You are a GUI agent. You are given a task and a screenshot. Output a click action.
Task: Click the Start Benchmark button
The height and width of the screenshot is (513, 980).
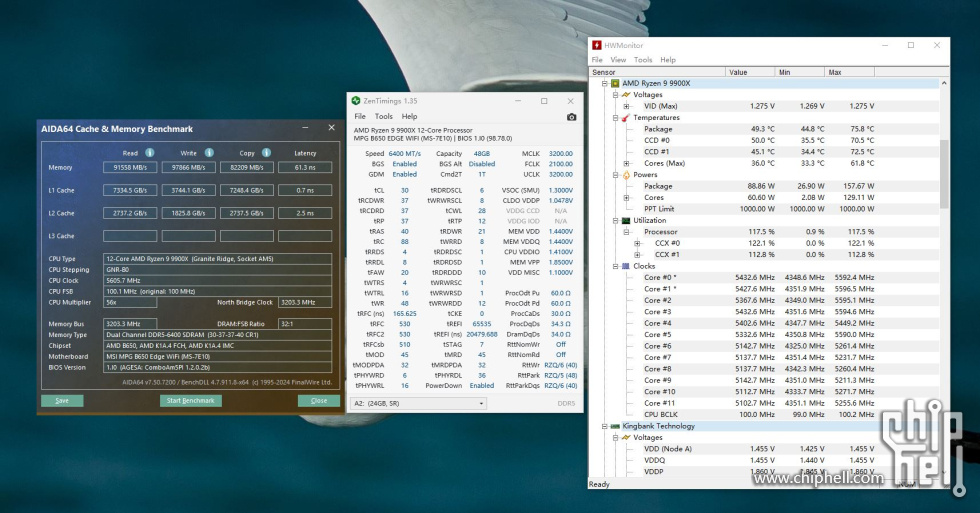(191, 401)
